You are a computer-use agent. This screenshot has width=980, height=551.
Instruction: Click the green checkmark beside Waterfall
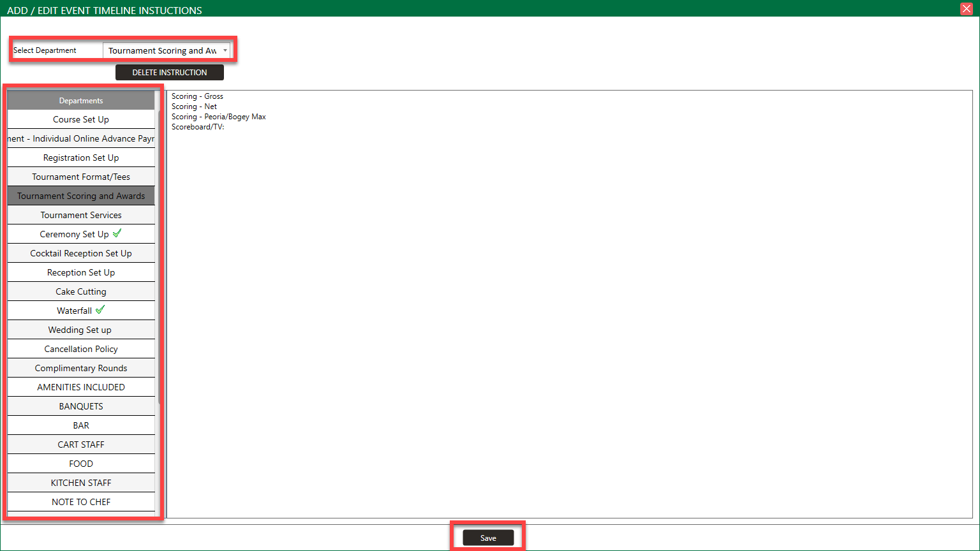click(100, 310)
